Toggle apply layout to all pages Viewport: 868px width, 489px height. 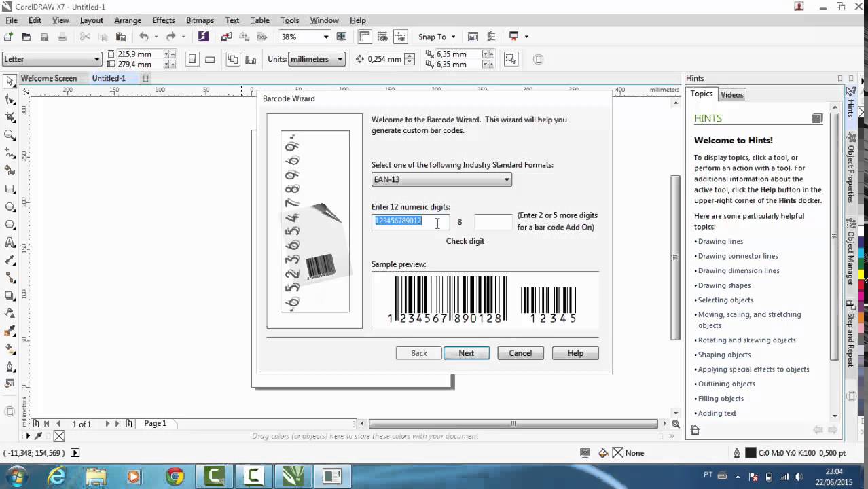tap(233, 59)
